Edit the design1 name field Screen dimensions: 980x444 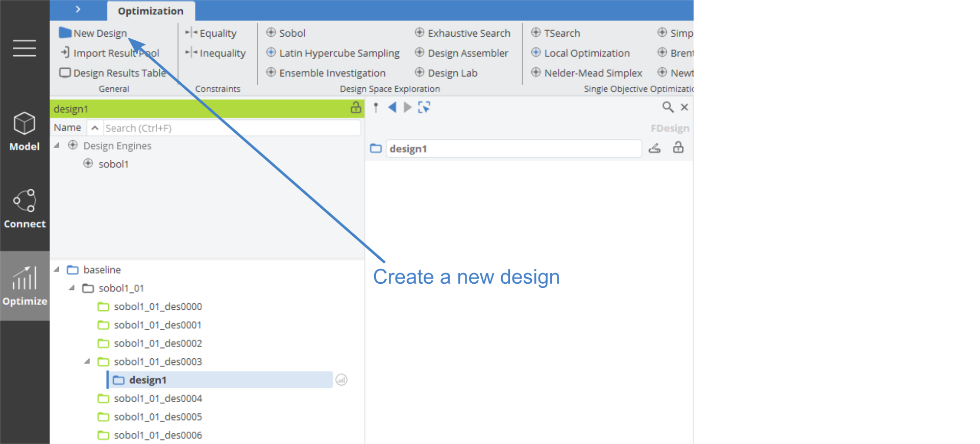pos(514,149)
